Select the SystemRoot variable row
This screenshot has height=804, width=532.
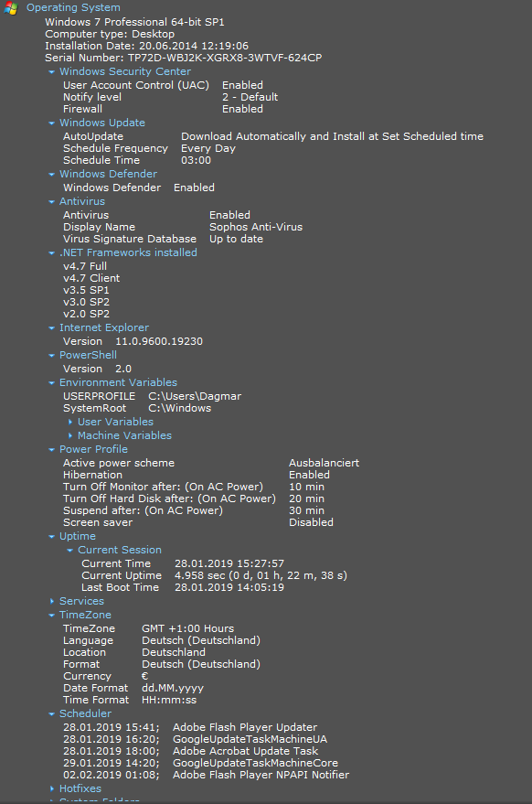coord(137,408)
